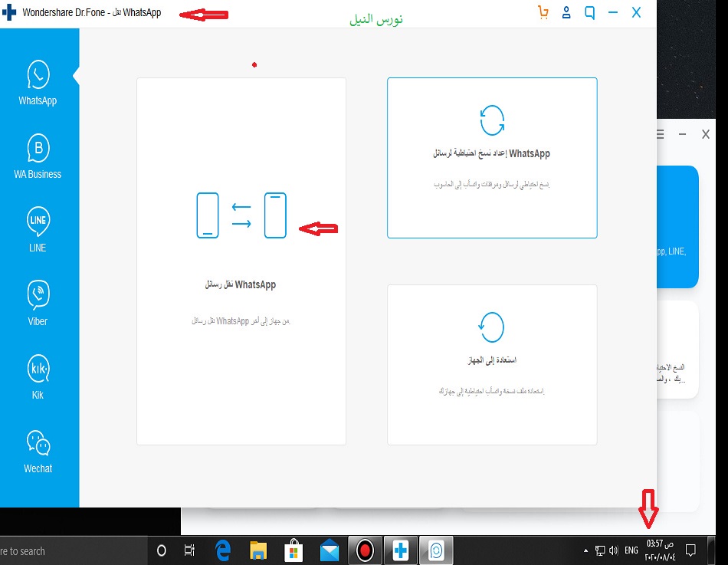Open the Restore to device card
The height and width of the screenshot is (565, 728).
[491, 364]
